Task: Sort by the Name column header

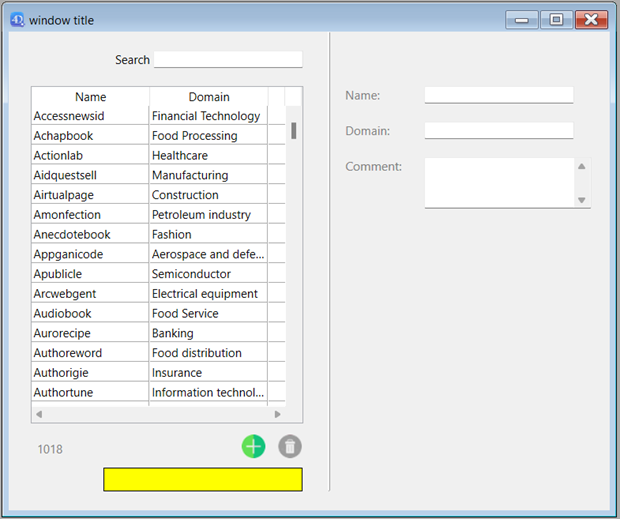Action: [90, 97]
